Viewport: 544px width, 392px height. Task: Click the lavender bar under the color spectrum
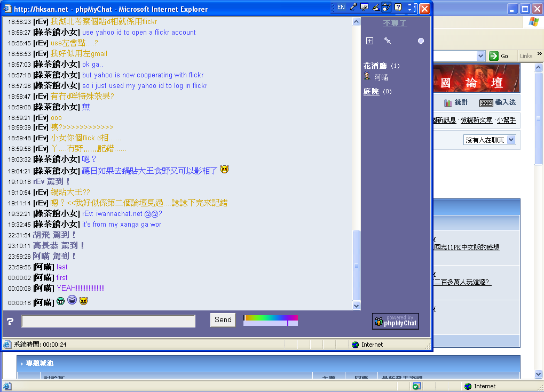[271, 323]
